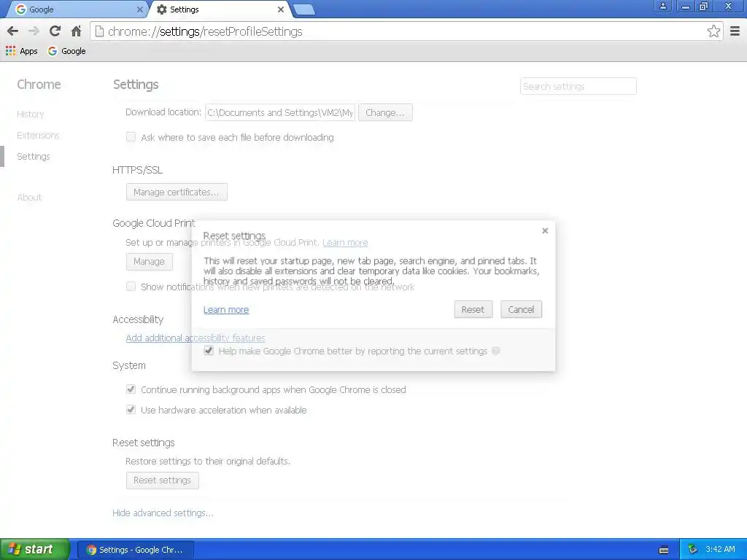This screenshot has width=747, height=560.
Task: Open History in the Chrome sidebar
Action: point(31,114)
